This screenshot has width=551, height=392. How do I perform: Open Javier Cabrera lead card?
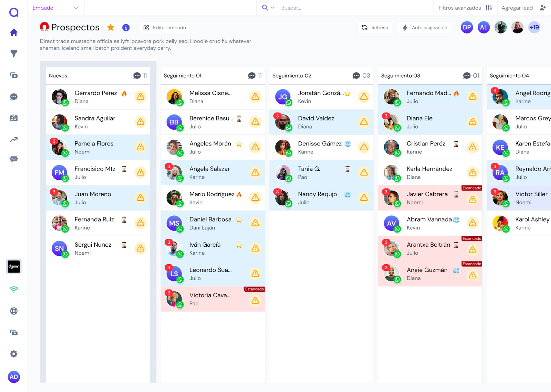(430, 198)
